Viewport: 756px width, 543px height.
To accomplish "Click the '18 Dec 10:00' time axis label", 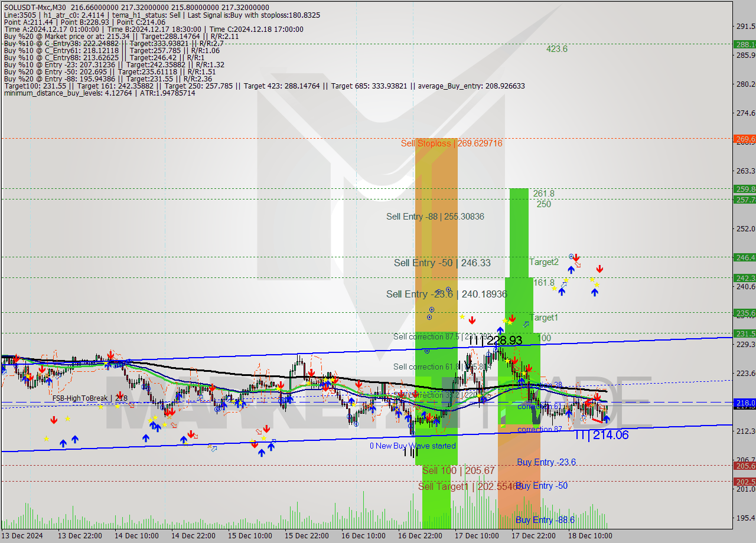I will point(590,536).
